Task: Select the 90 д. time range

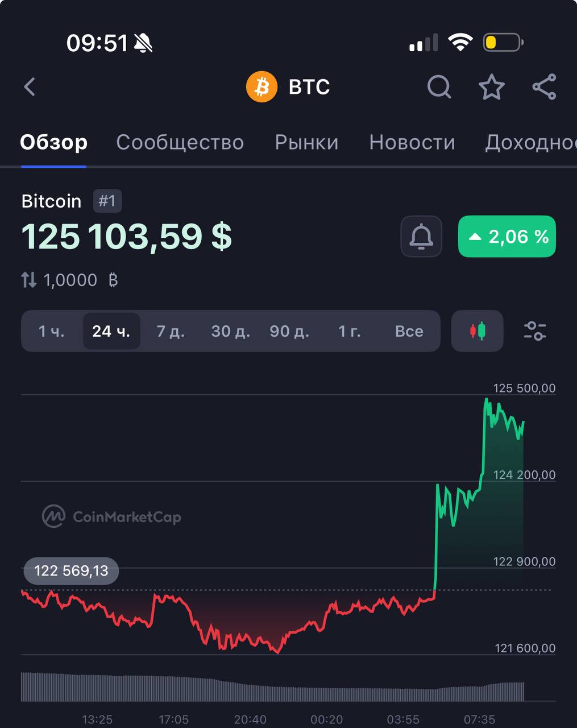Action: coord(289,331)
